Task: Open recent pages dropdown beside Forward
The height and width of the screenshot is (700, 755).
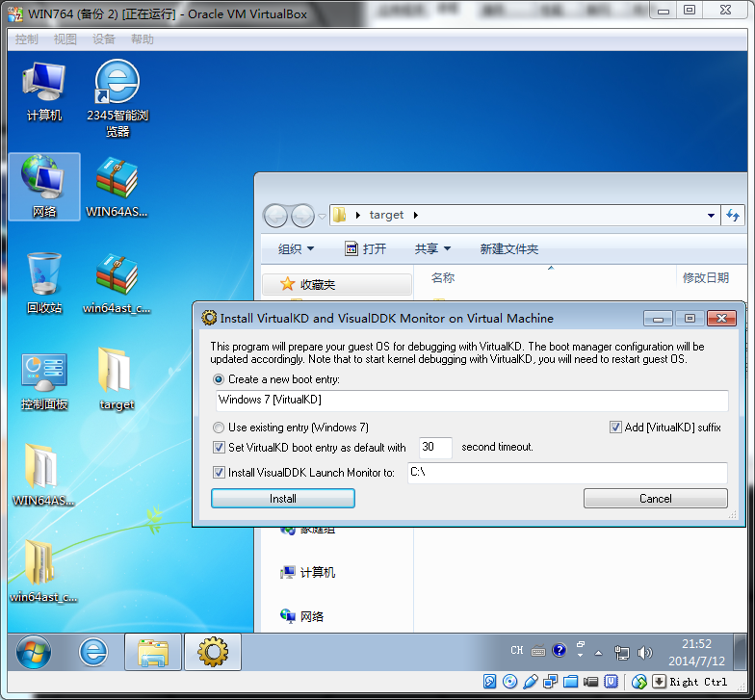Action: [322, 216]
